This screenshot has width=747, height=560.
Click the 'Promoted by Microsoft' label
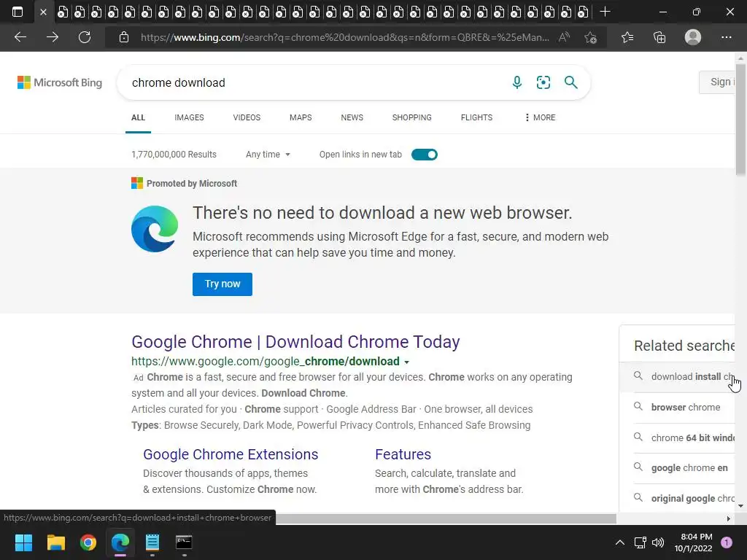(x=192, y=183)
